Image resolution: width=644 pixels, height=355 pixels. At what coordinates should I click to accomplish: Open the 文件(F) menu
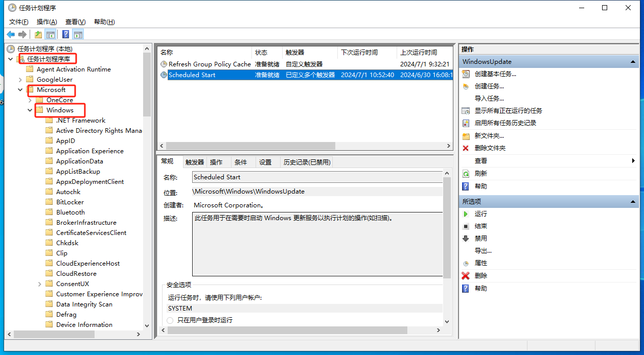[x=19, y=21]
